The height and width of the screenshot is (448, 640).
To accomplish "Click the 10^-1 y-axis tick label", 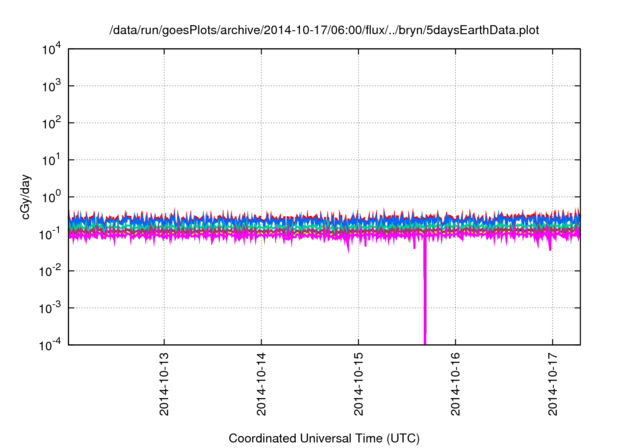I will (x=50, y=234).
